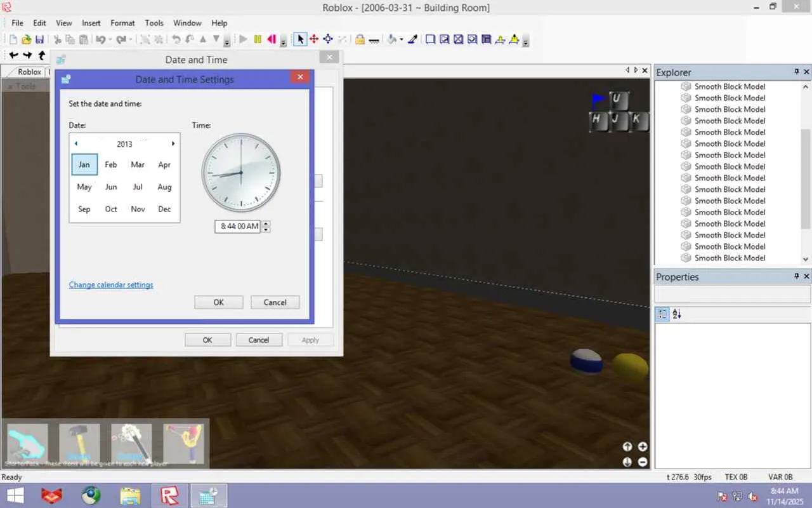The height and width of the screenshot is (508, 812).
Task: Open the Insert menu
Action: pyautogui.click(x=91, y=23)
